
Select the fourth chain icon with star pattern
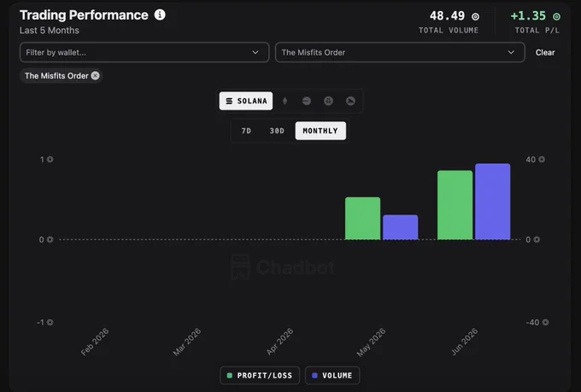tap(328, 101)
